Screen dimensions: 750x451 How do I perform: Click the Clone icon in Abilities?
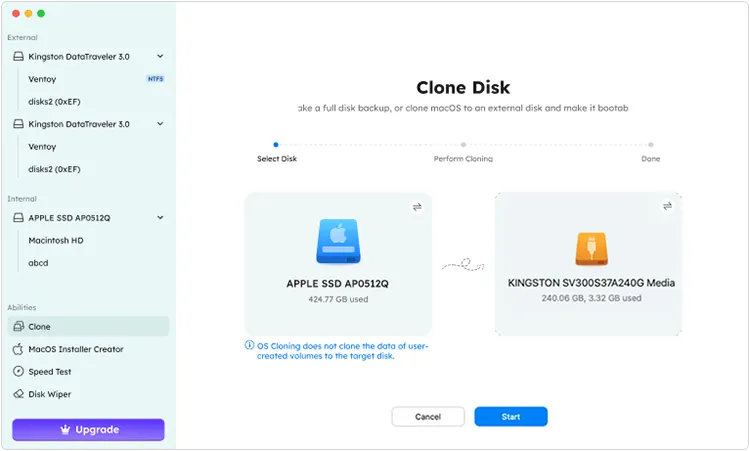[18, 326]
